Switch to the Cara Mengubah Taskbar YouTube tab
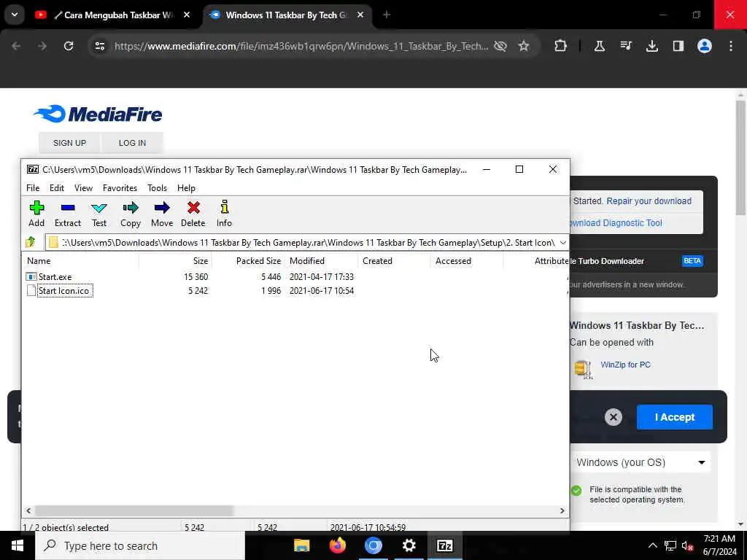 pyautogui.click(x=112, y=15)
